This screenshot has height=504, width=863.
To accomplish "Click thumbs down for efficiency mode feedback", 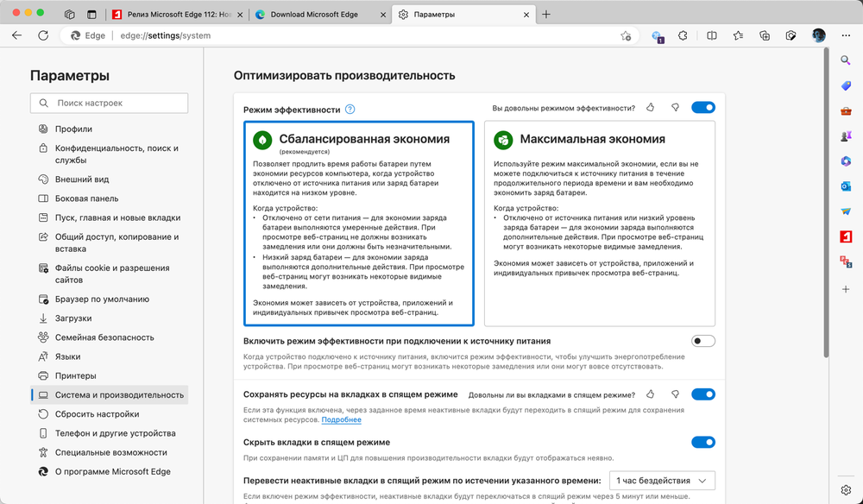I will [676, 108].
